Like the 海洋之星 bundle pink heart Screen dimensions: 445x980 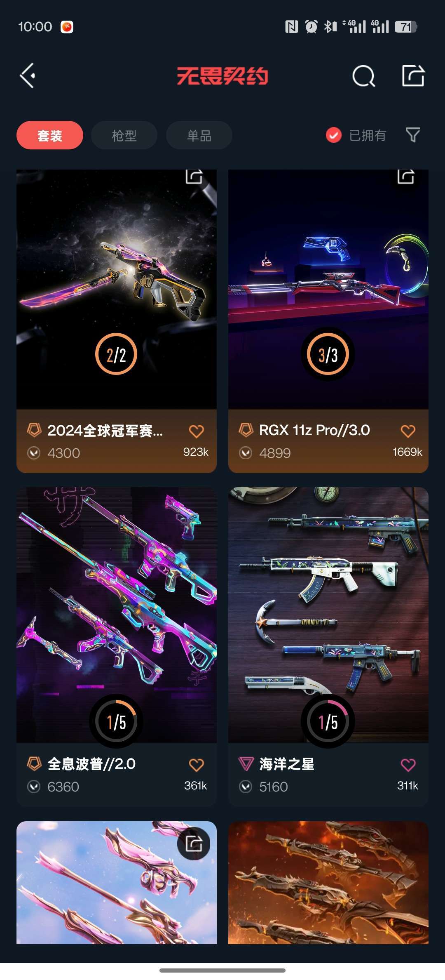(x=408, y=765)
